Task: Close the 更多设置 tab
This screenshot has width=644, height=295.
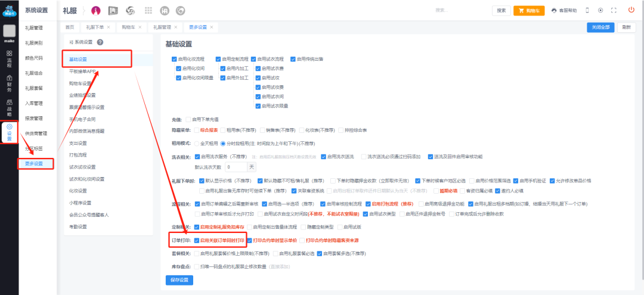Action: [x=212, y=27]
